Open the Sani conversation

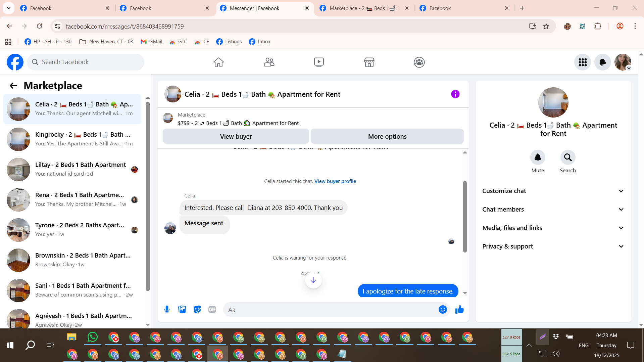tap(72, 290)
